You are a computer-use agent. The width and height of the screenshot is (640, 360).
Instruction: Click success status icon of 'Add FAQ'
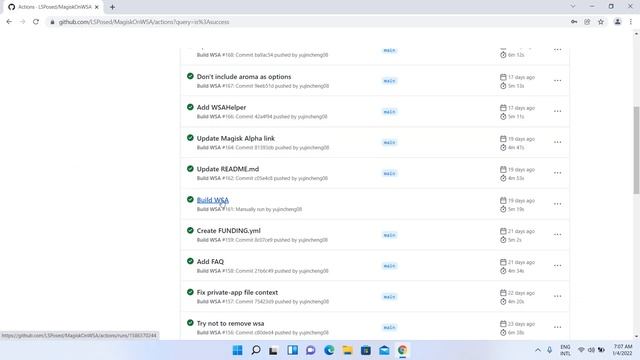(x=190, y=261)
